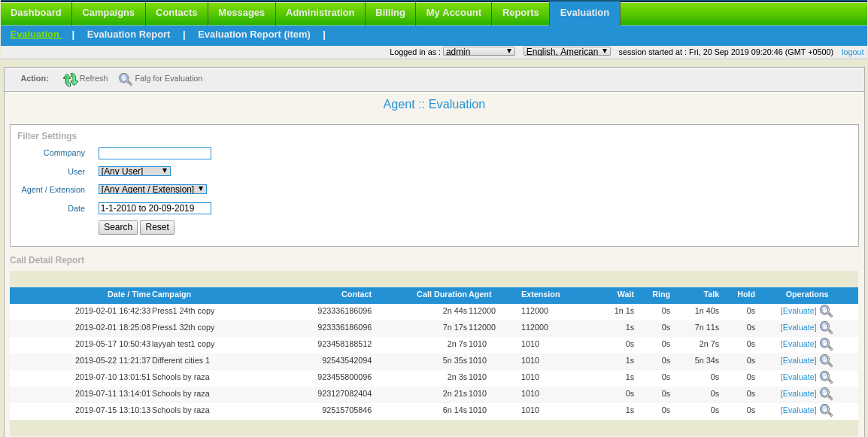The image size is (868, 437).
Task: Click the Falg for Evaluation label
Action: point(168,79)
